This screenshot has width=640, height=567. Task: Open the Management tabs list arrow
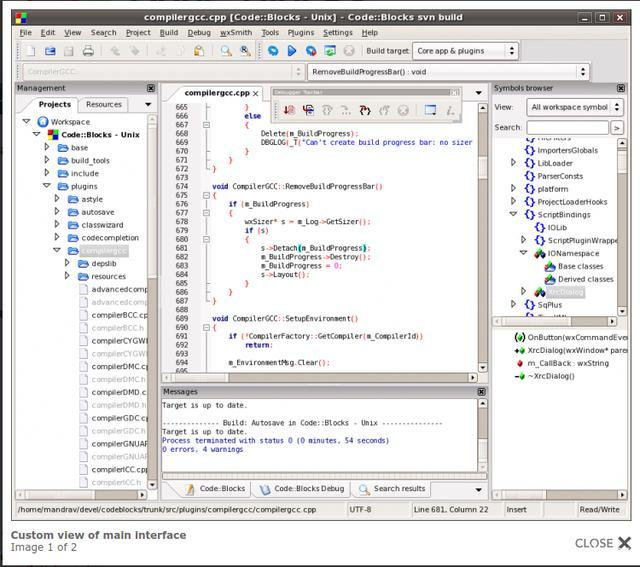[x=148, y=105]
